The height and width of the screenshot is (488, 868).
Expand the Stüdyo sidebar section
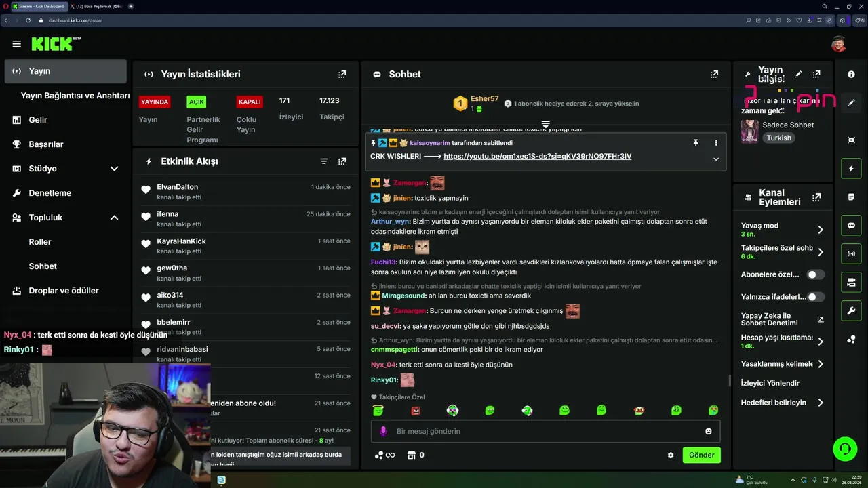point(114,169)
